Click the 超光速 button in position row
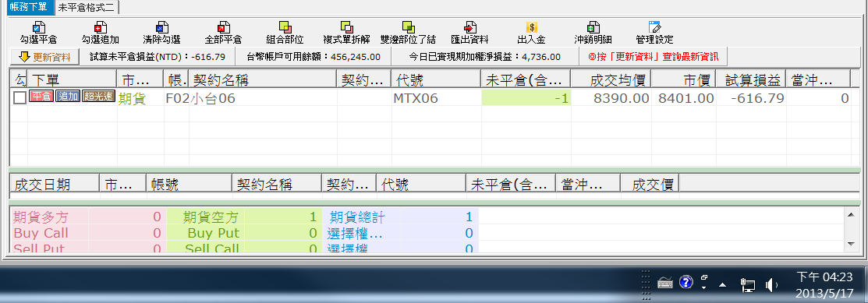Viewport: 868px width, 303px height. [98, 97]
